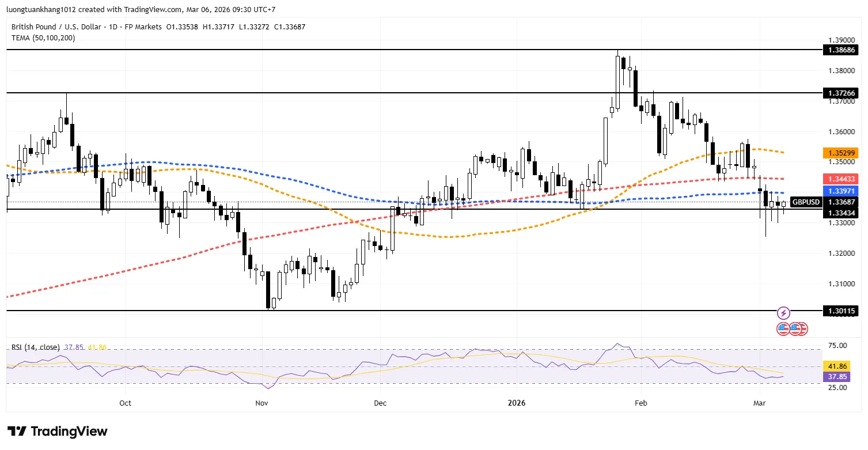Click the 1.39000 price axis tick
This screenshot has height=450, width=868.
coord(841,40)
